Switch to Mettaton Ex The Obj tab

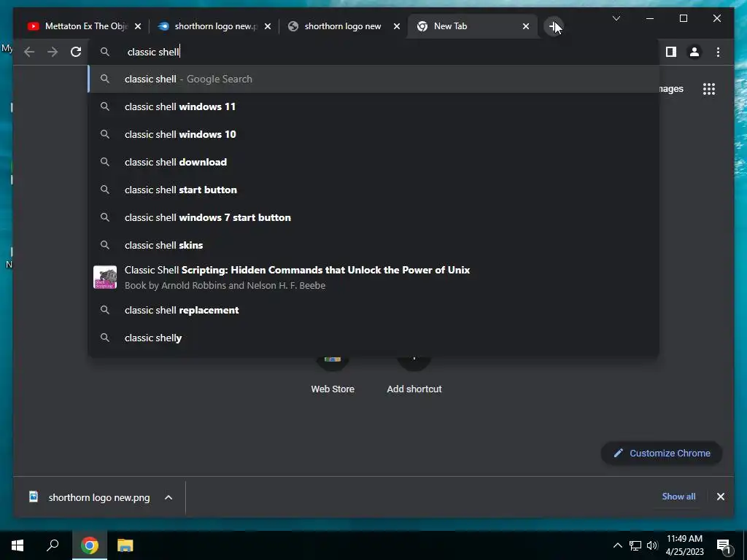point(85,26)
